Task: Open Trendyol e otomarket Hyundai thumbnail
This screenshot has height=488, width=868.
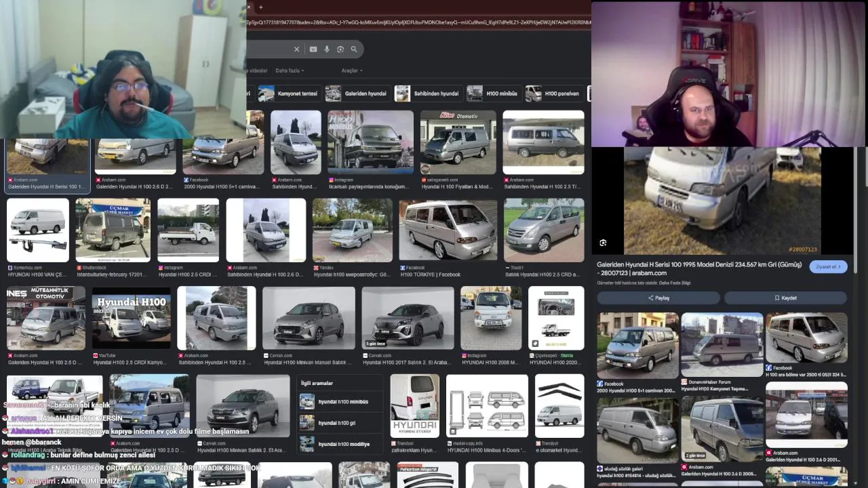Action: pos(559,405)
